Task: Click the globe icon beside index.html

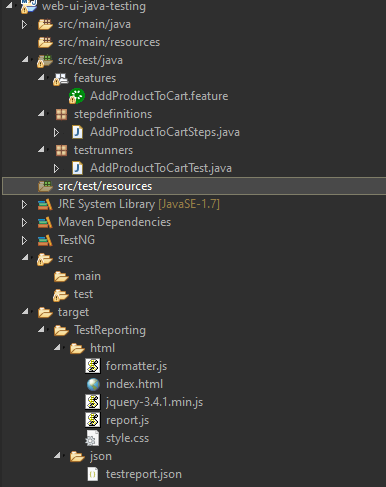Action: (x=93, y=384)
